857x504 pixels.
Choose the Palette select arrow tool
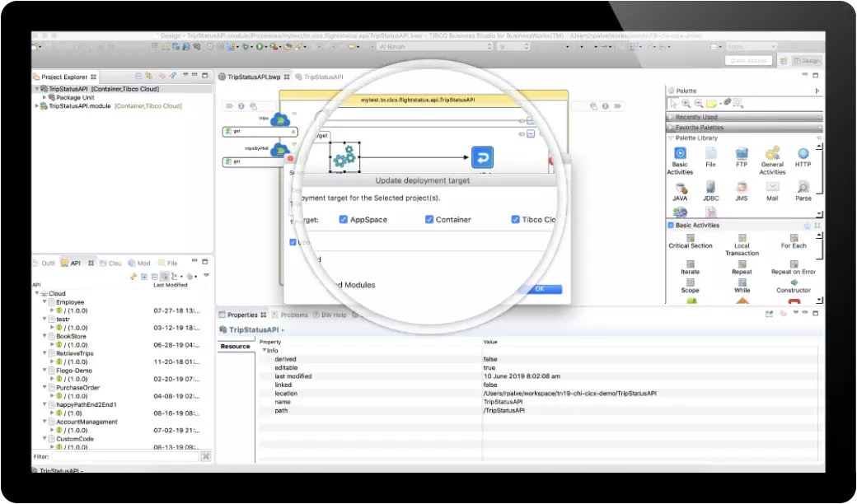pos(673,103)
